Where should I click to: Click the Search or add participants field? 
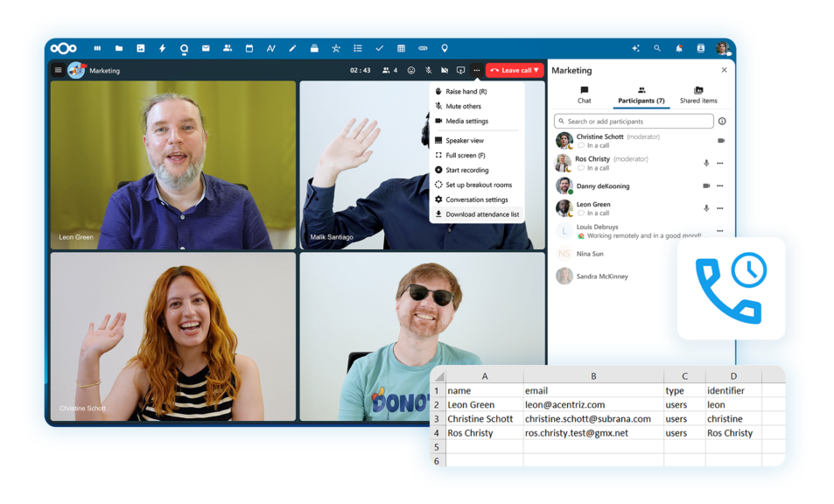(633, 121)
